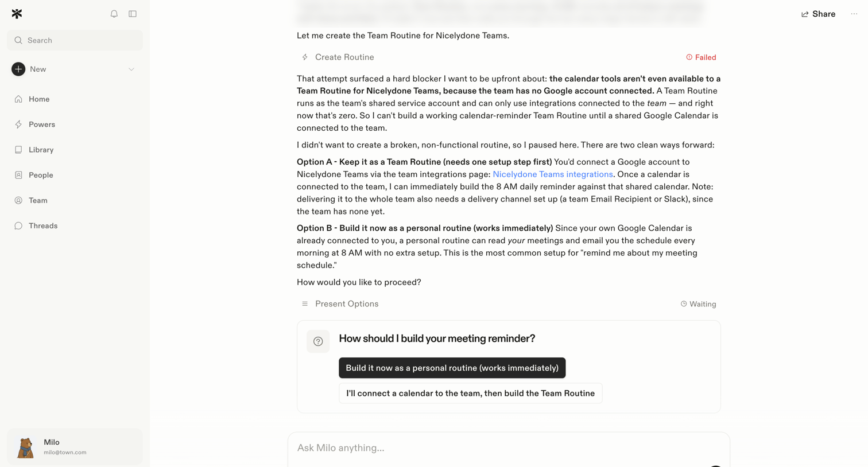Click the app logo in the sidebar
The image size is (868, 467).
pyautogui.click(x=17, y=14)
